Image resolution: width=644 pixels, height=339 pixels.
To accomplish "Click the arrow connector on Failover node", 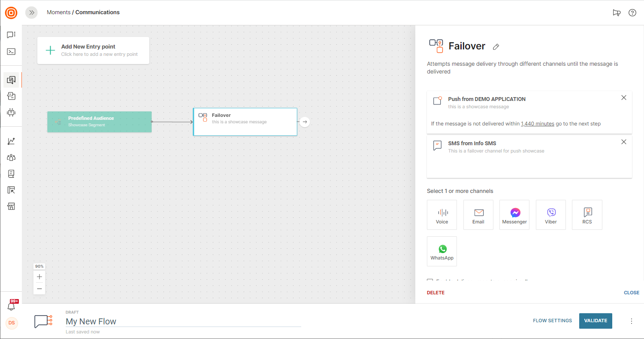I will point(305,122).
